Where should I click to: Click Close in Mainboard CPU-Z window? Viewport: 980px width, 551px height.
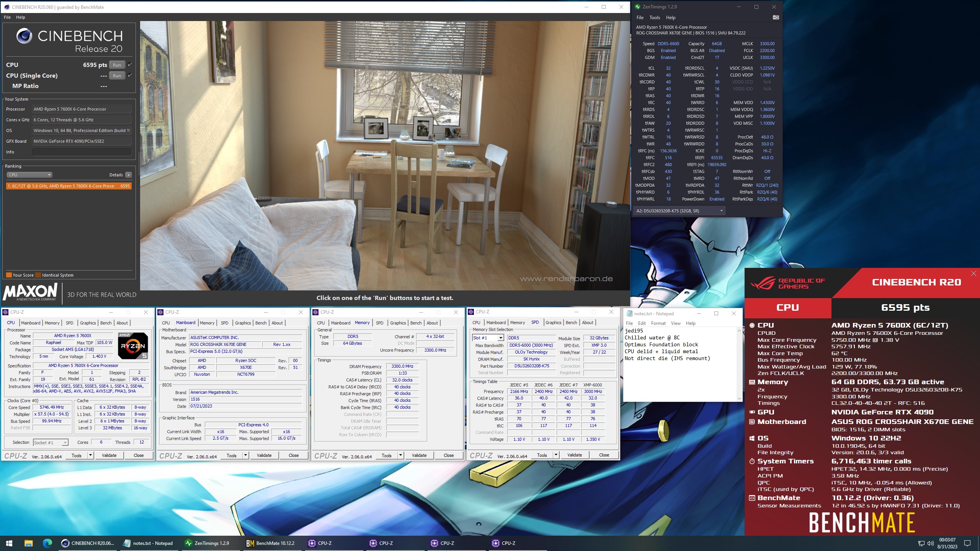[294, 455]
